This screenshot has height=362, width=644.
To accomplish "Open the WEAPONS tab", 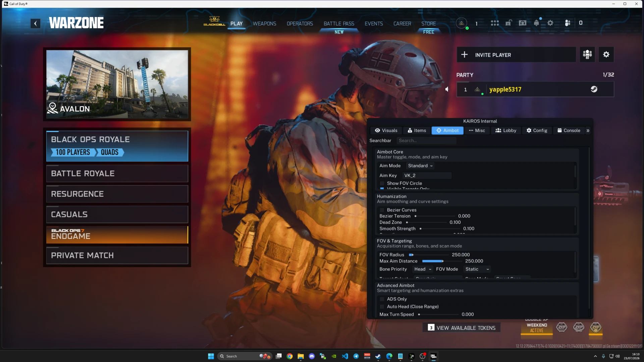I will (265, 24).
